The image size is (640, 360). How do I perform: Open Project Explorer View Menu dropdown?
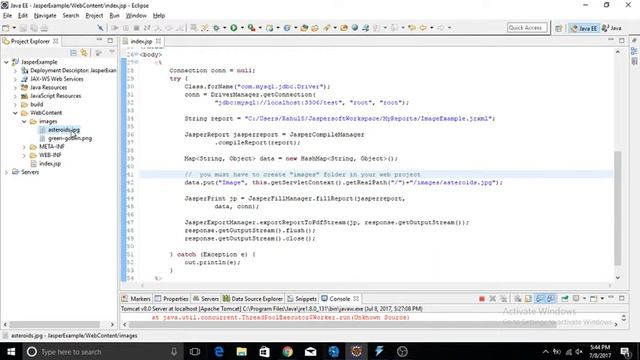tap(112, 52)
